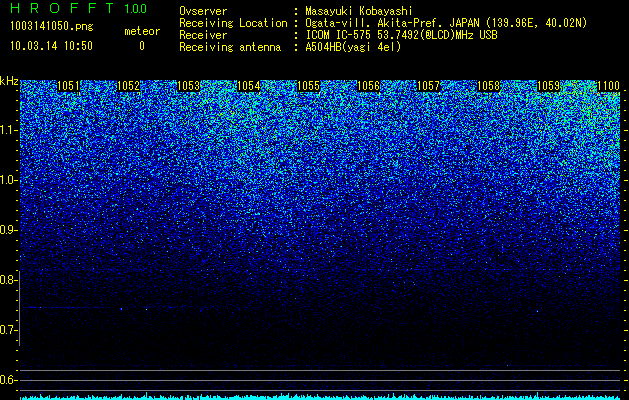Image resolution: width=629 pixels, height=400 pixels.
Task: Click the 1055 time marker
Action: (x=308, y=86)
